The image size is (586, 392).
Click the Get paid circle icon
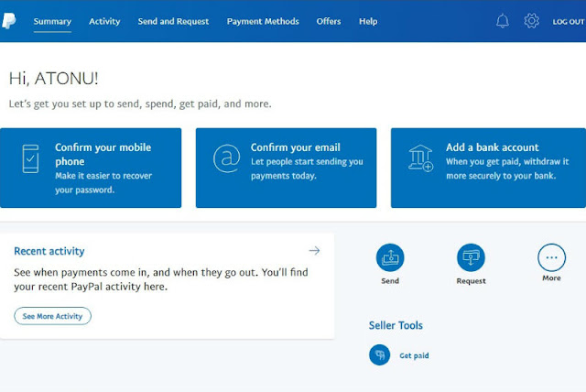pyautogui.click(x=380, y=355)
